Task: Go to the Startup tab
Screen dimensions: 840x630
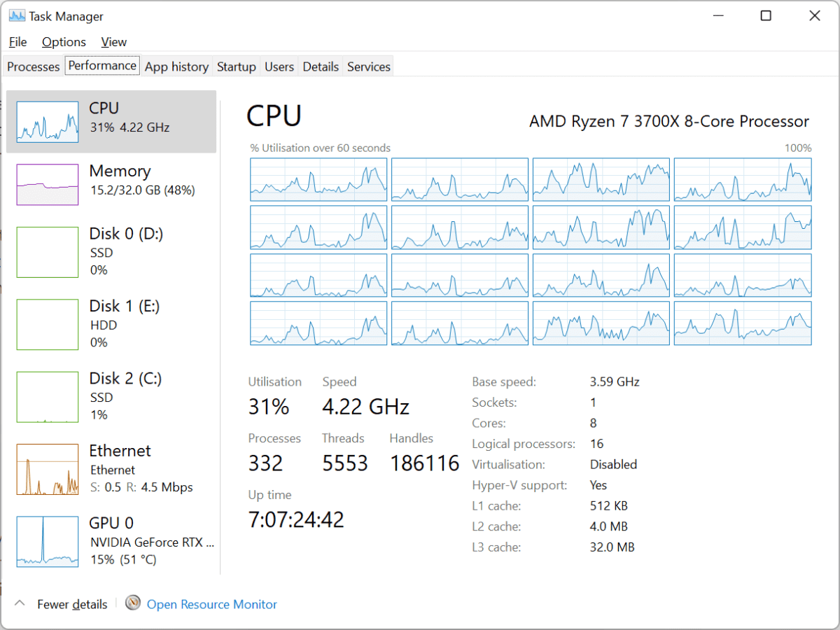Action: click(x=236, y=66)
